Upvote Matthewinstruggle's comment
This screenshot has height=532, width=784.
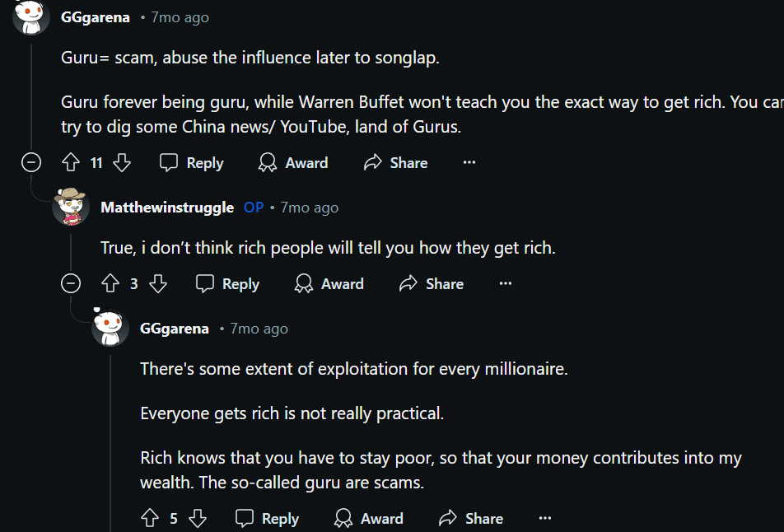110,284
